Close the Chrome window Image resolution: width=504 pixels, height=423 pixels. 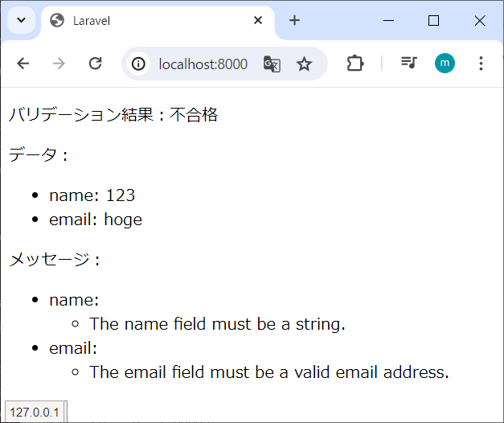point(480,21)
